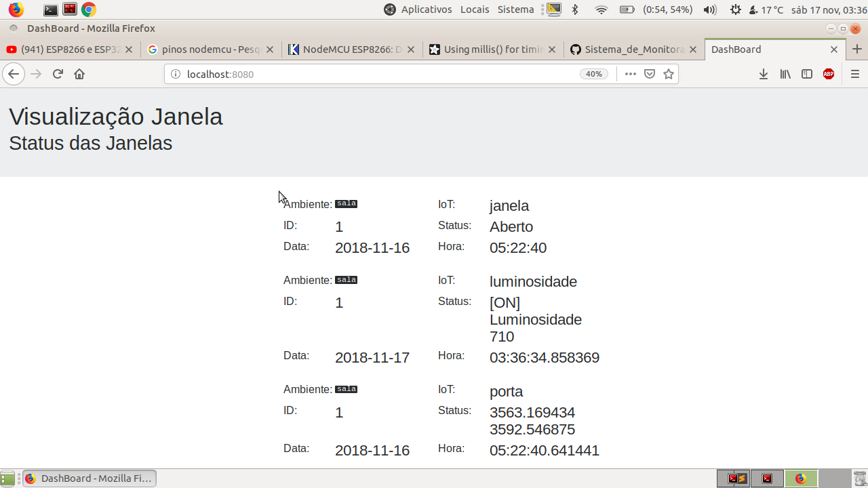The width and height of the screenshot is (868, 488).
Task: Save page to Pocket
Action: [x=650, y=74]
